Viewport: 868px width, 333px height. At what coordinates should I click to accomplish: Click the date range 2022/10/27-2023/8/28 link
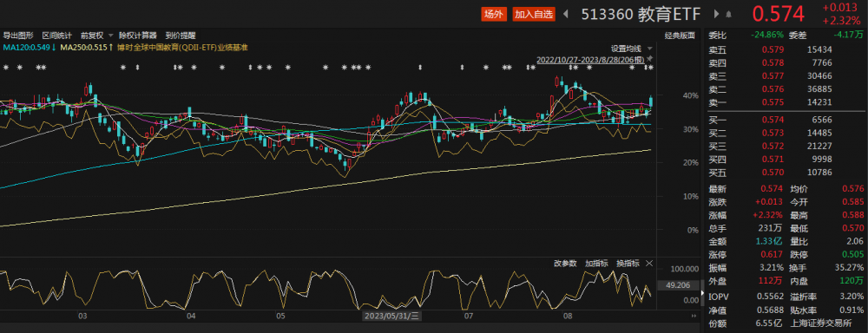pyautogui.click(x=590, y=59)
